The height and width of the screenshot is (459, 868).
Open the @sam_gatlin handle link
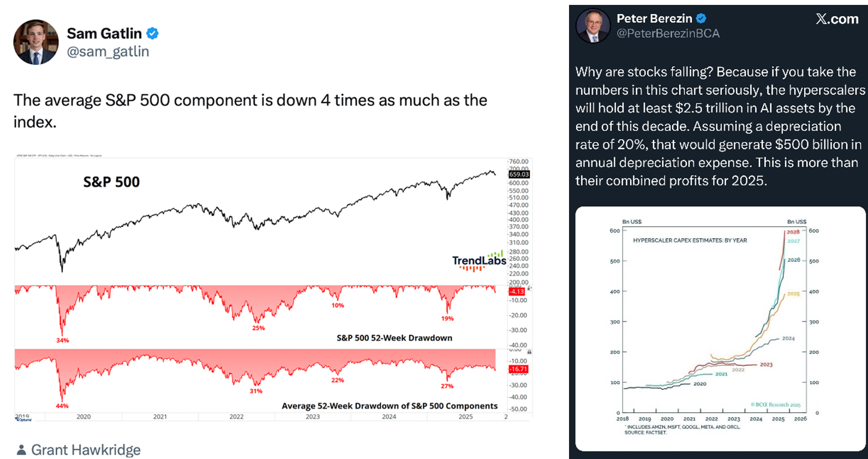point(108,52)
